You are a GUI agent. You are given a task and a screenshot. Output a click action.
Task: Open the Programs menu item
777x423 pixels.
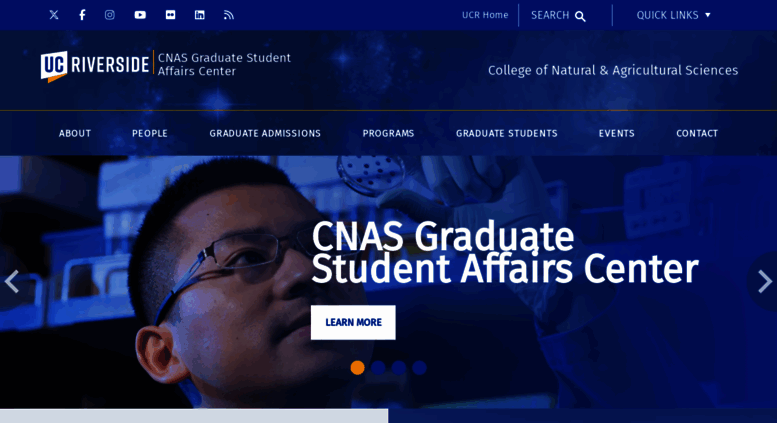388,133
